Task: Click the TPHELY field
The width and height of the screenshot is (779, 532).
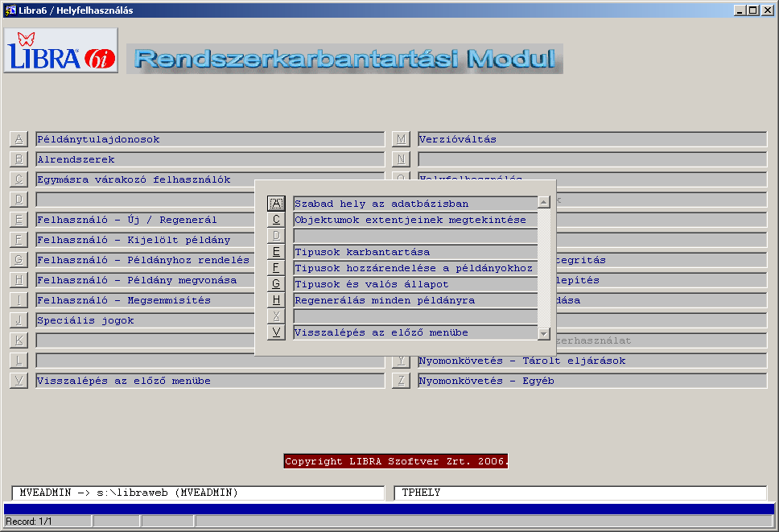Action: pos(580,493)
